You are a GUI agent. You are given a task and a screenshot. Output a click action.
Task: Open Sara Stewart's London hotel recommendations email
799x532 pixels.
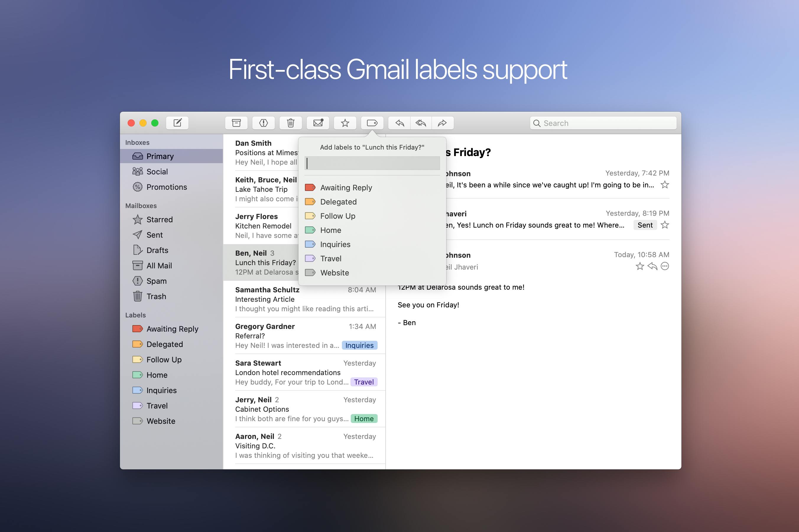305,372
